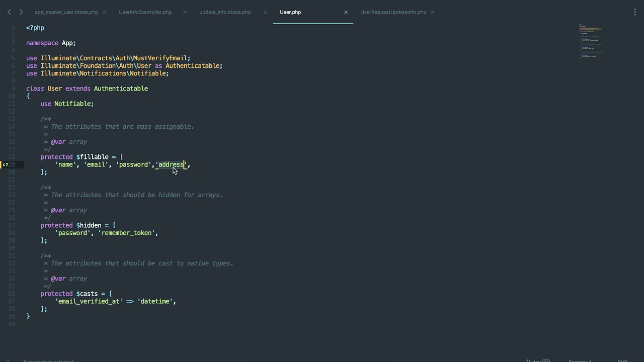Click the modified-line marker beside line 19
The image size is (644, 362).
click(x=6, y=164)
